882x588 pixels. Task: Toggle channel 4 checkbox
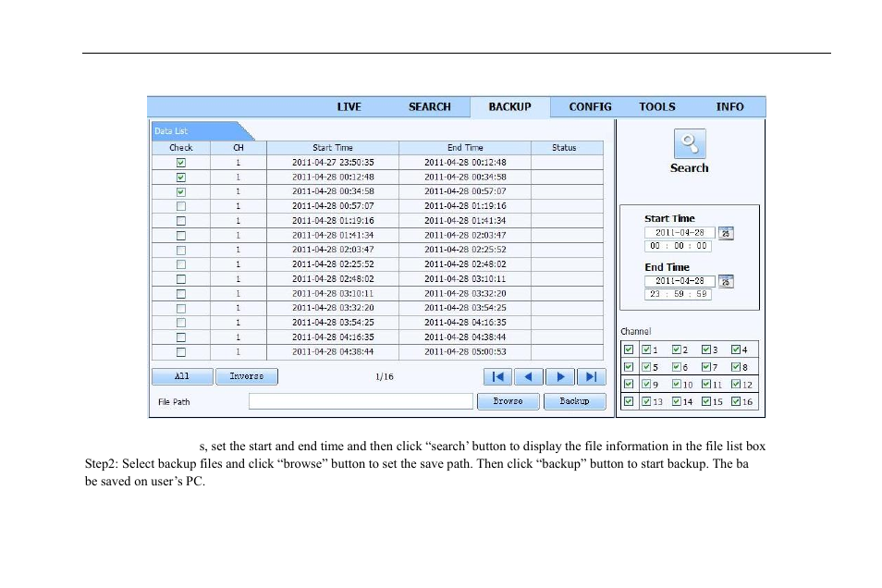click(x=736, y=349)
